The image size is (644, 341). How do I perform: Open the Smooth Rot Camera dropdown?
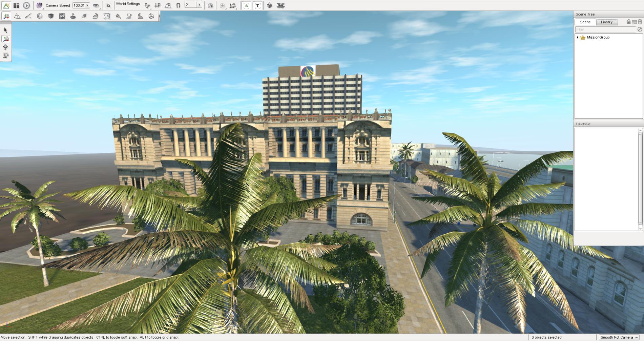pos(619,337)
